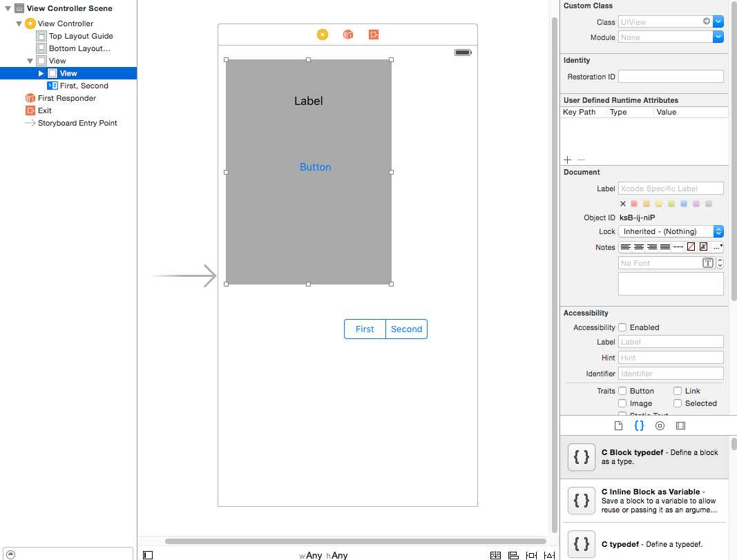Justify notes text

[x=665, y=247]
